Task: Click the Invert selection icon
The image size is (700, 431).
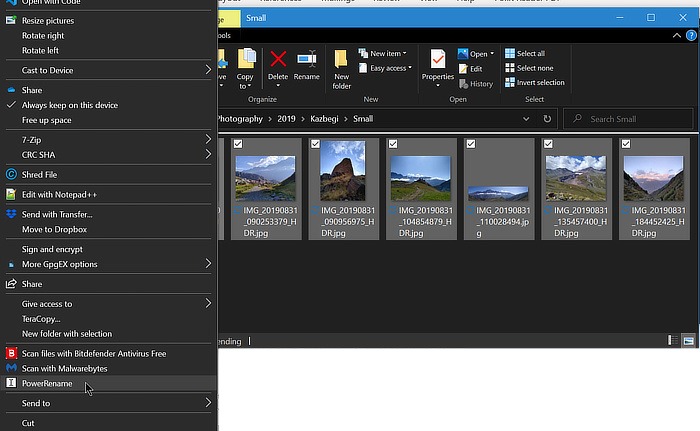Action: coord(510,82)
